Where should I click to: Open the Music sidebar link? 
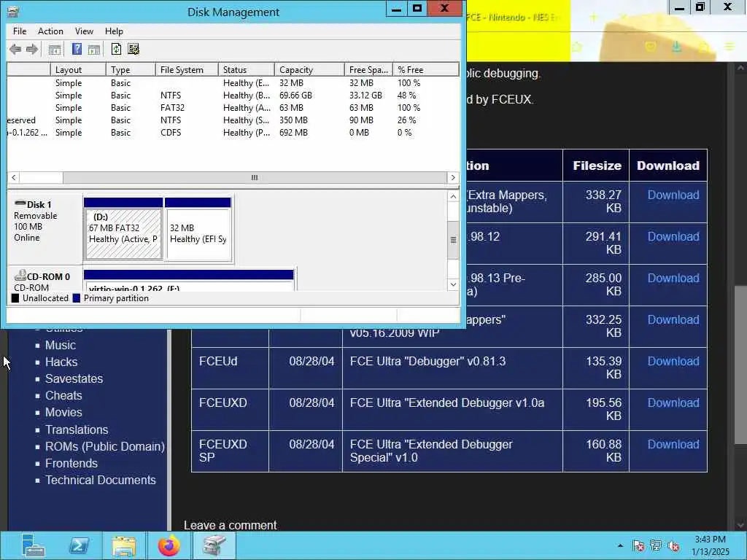(61, 345)
